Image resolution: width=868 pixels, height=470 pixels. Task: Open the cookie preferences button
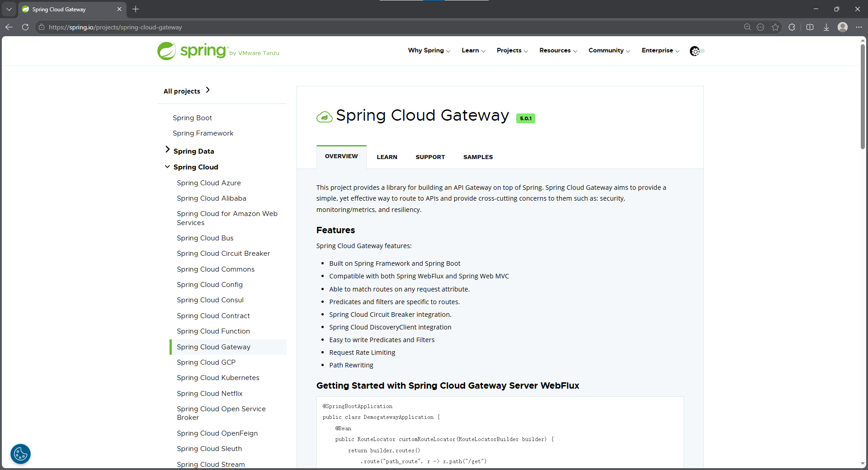pyautogui.click(x=20, y=454)
